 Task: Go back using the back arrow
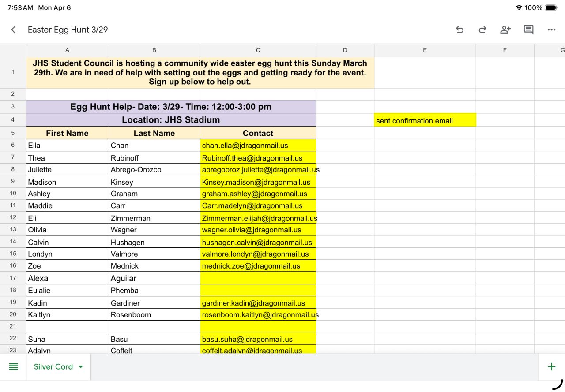click(13, 30)
